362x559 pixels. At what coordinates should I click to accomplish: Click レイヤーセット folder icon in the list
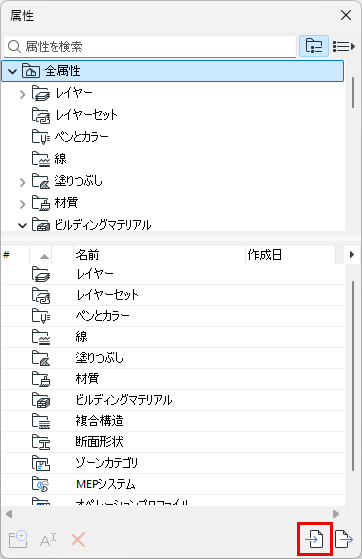point(41,295)
